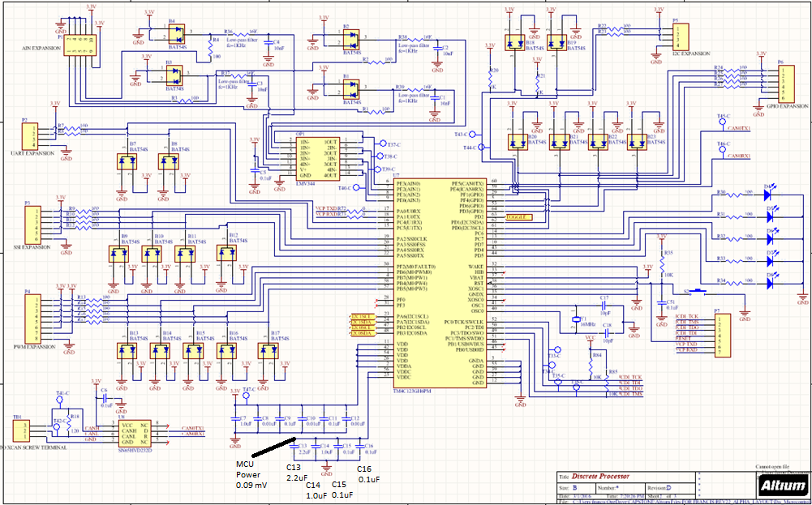This screenshot has height=505, width=812.
Task: Expand the GPIO EXPANSION connector P6
Action: pos(786,83)
